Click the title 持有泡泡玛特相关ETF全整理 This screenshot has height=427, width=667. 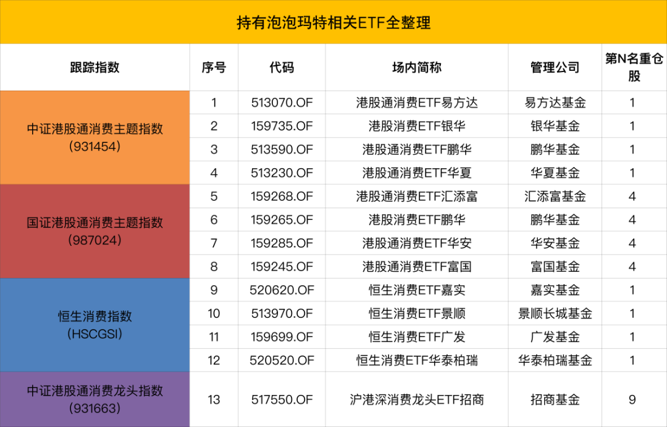[x=333, y=20]
